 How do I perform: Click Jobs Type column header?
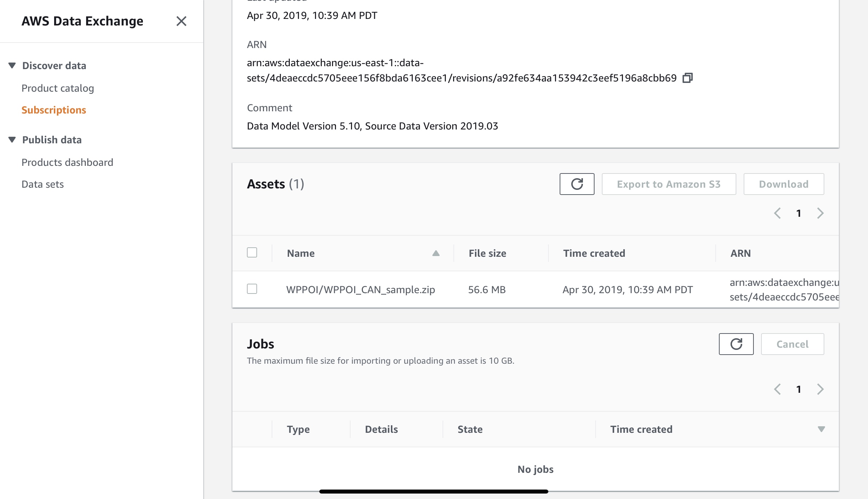tap(298, 429)
